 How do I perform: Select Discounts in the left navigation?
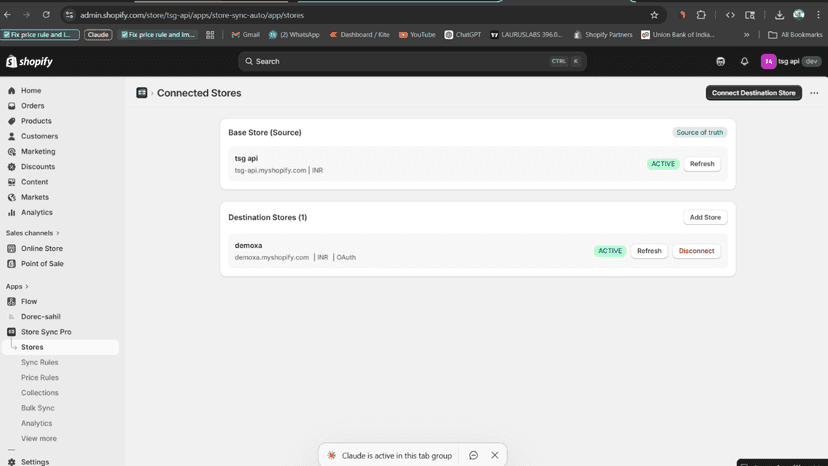37,166
